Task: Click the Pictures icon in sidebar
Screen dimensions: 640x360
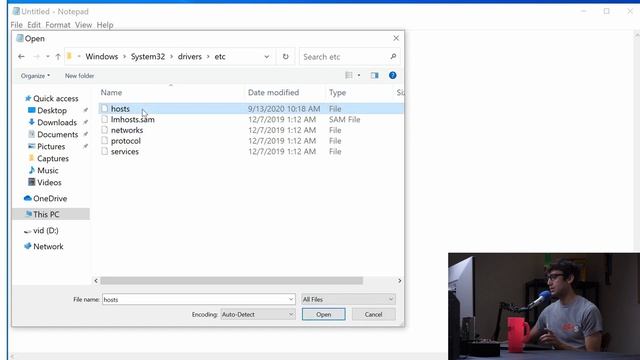Action: 31,146
